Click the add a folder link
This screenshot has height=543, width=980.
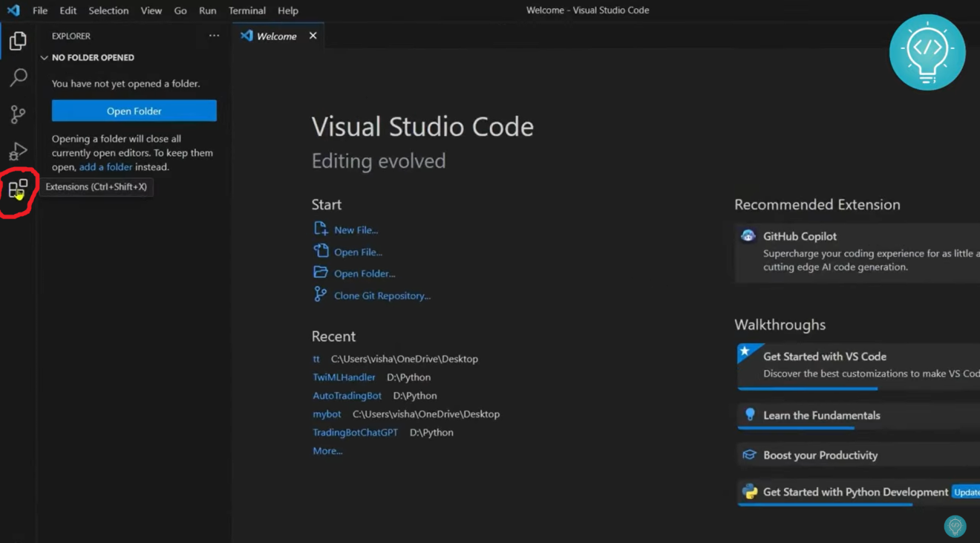pos(105,166)
